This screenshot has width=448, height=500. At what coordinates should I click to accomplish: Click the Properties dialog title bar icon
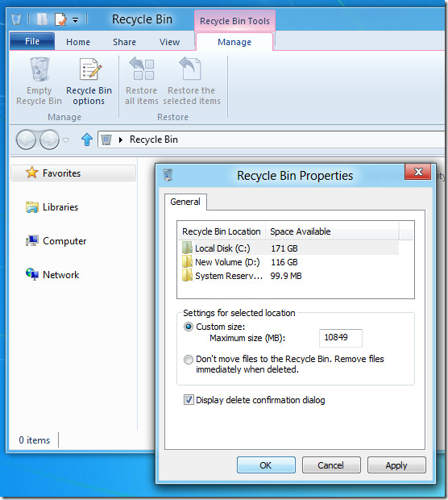[168, 175]
